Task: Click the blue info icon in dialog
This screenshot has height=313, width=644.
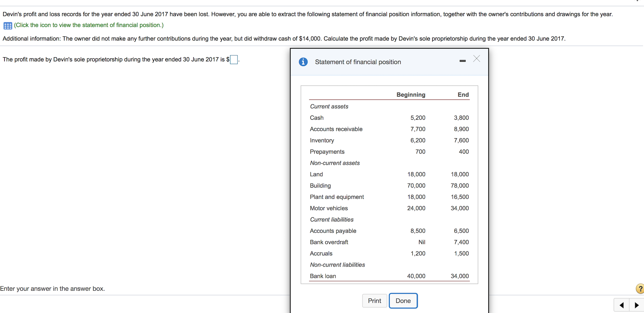Action: (x=303, y=62)
